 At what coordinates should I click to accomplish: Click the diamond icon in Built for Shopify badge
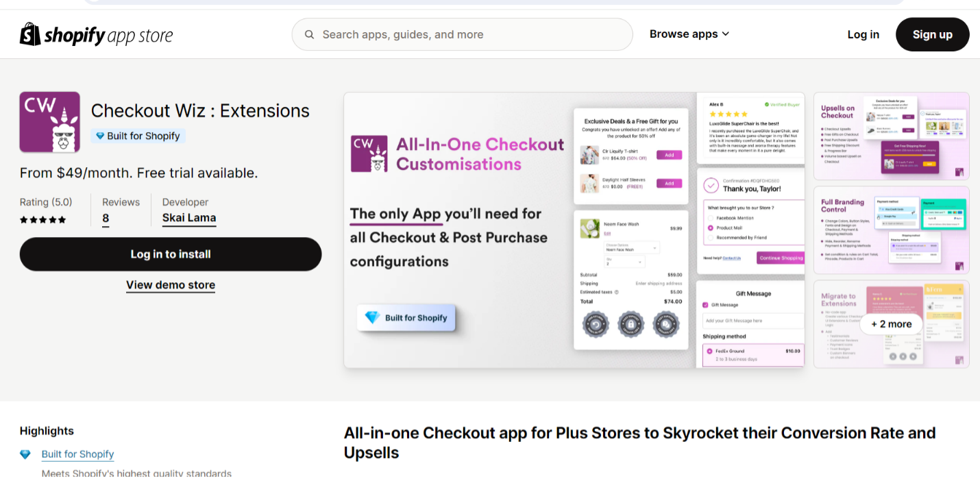click(x=100, y=136)
